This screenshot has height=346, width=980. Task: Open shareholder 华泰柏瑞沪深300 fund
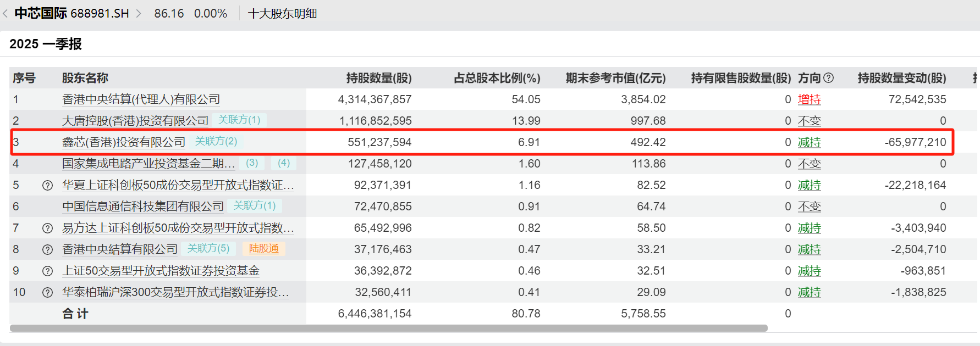click(x=176, y=292)
